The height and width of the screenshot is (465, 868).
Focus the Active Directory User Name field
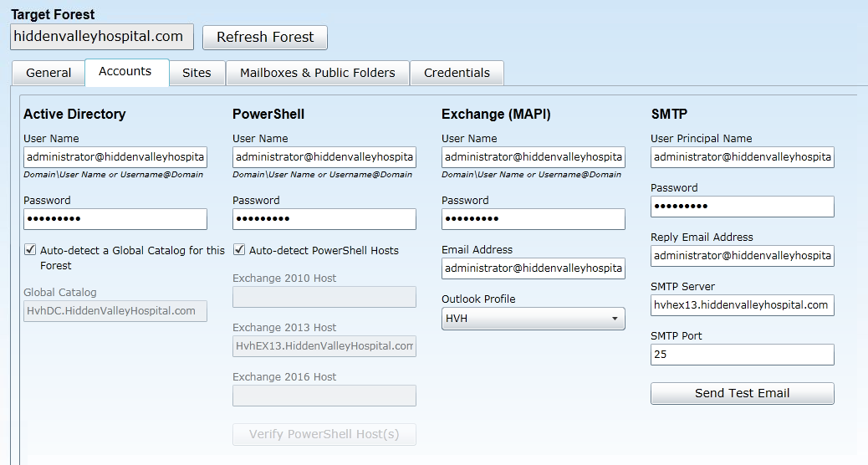[x=115, y=157]
